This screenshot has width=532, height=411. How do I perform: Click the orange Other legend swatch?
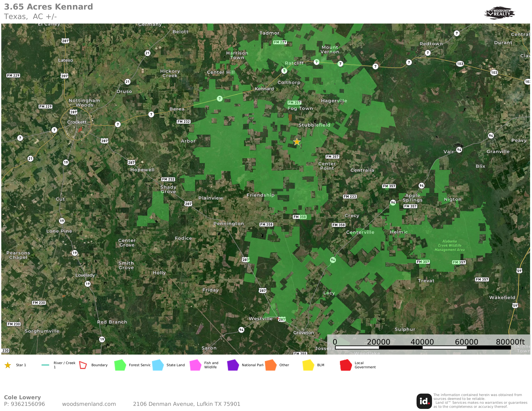(x=271, y=365)
